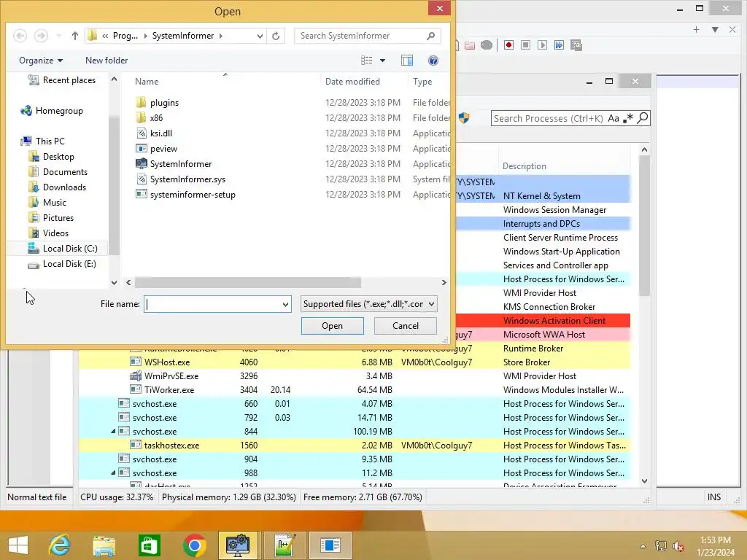Toggle case-sensitive Aa in process search
Image resolution: width=747 pixels, height=560 pixels.
click(613, 118)
